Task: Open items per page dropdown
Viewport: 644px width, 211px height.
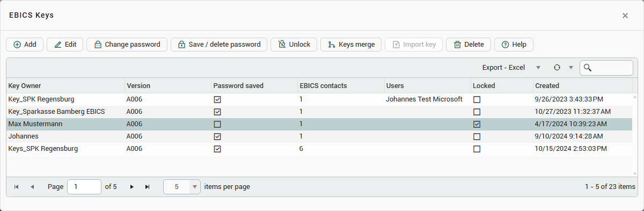Action: [x=194, y=187]
